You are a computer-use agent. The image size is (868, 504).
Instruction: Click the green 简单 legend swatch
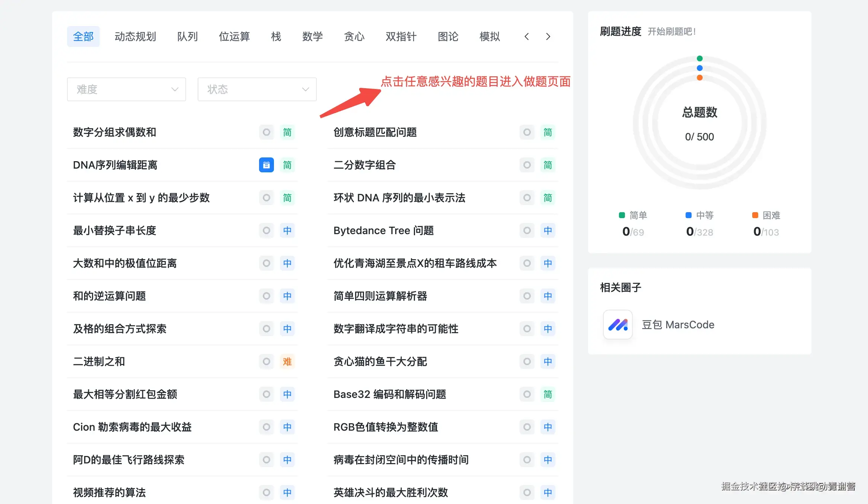pyautogui.click(x=622, y=215)
